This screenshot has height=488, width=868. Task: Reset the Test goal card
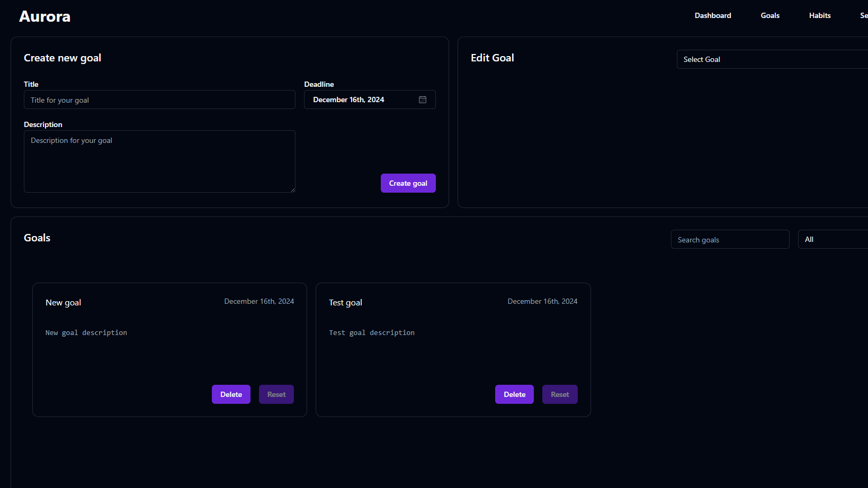(x=559, y=394)
